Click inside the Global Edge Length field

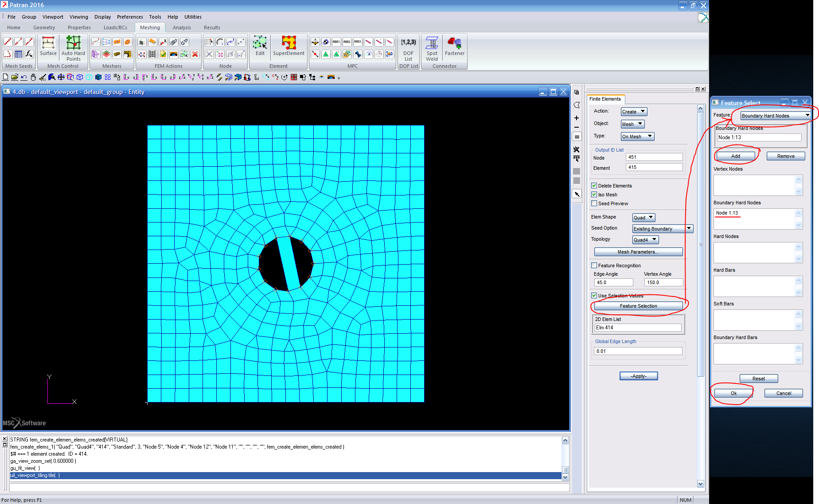pyautogui.click(x=637, y=351)
